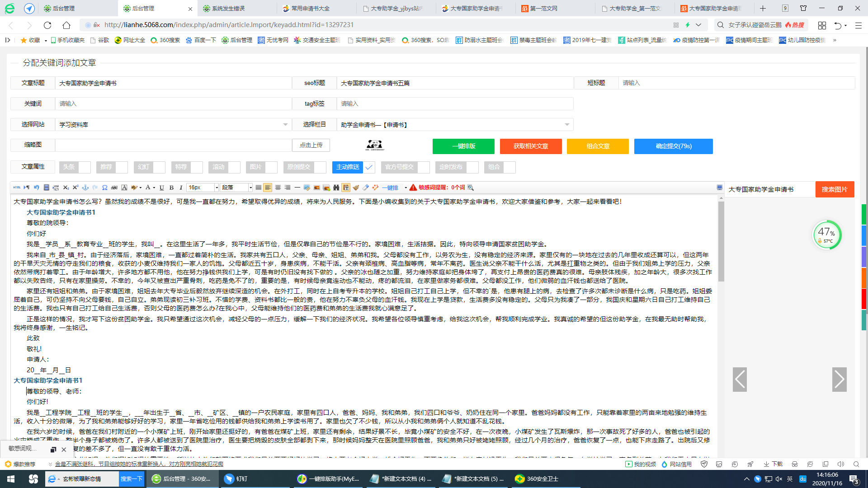Click the binoculars find icon

pyautogui.click(x=336, y=188)
